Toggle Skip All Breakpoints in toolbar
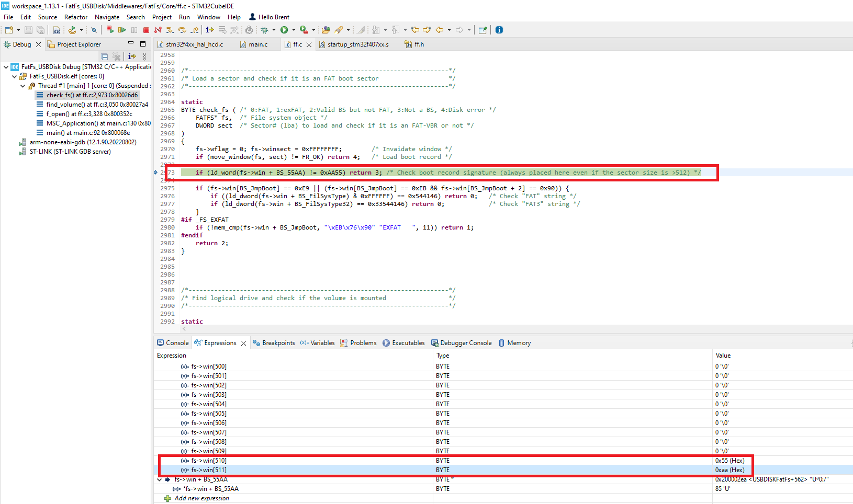Image resolution: width=853 pixels, height=504 pixels. (x=94, y=30)
